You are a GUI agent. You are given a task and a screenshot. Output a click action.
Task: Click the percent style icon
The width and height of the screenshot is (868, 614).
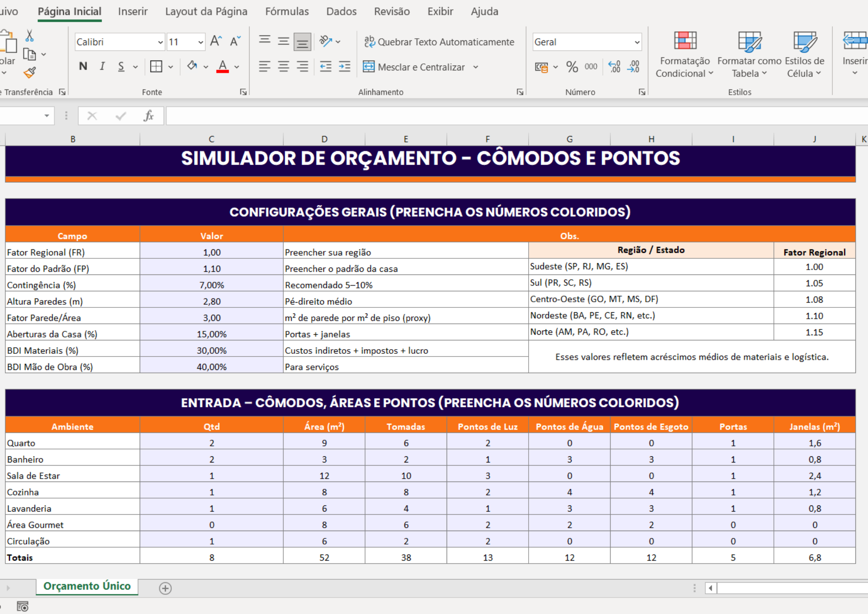pos(572,67)
